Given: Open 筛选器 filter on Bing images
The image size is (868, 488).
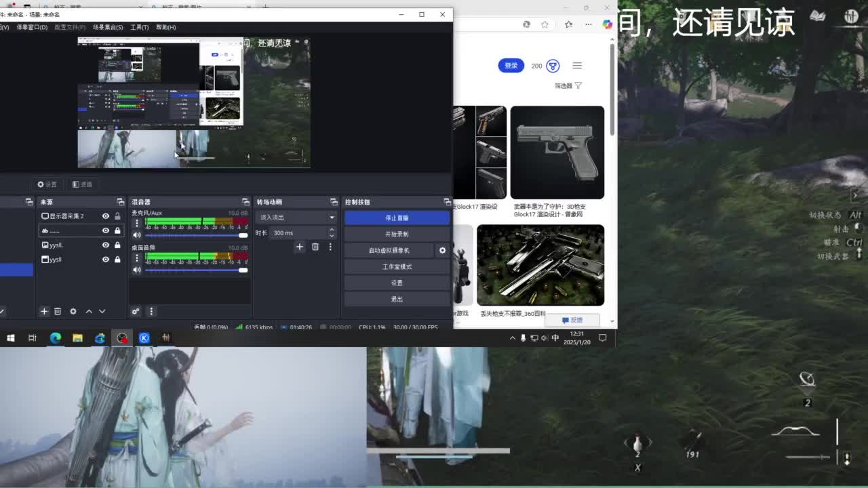Looking at the screenshot, I should [568, 86].
